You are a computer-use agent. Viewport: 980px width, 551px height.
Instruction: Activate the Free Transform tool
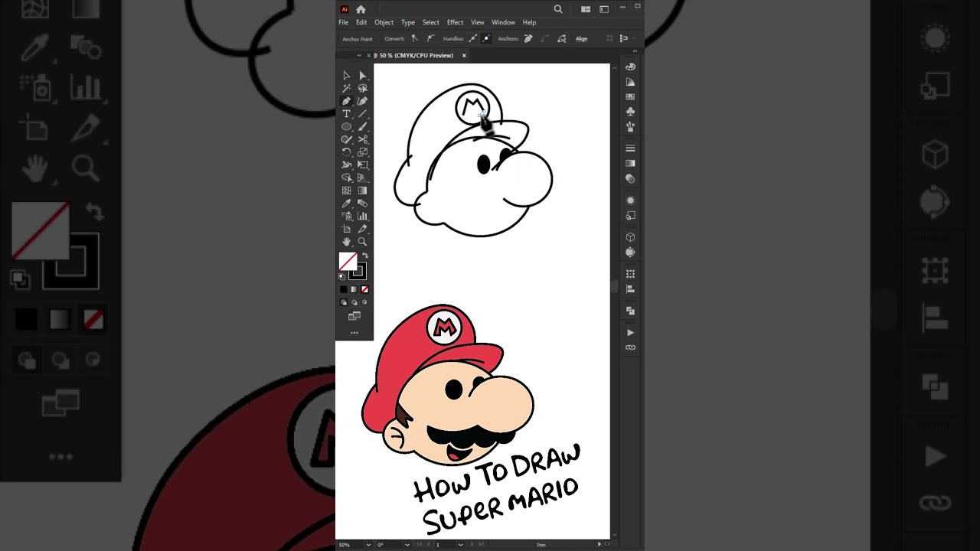pos(362,165)
